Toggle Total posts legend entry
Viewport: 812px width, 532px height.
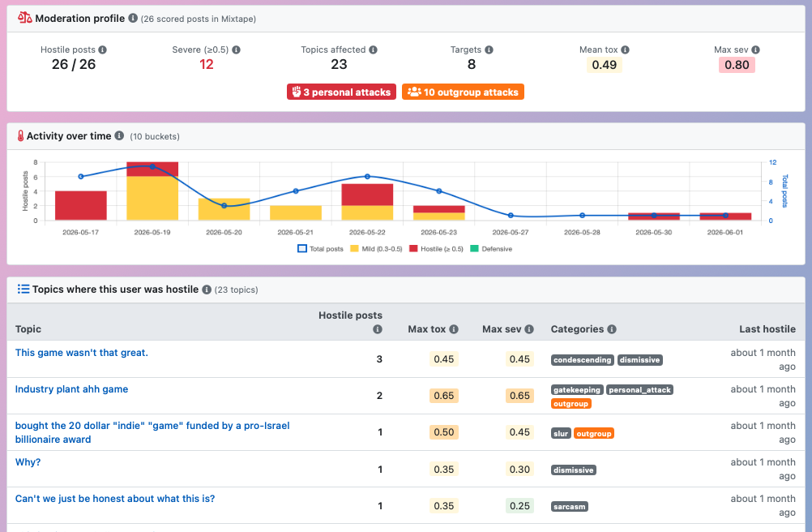pyautogui.click(x=320, y=249)
